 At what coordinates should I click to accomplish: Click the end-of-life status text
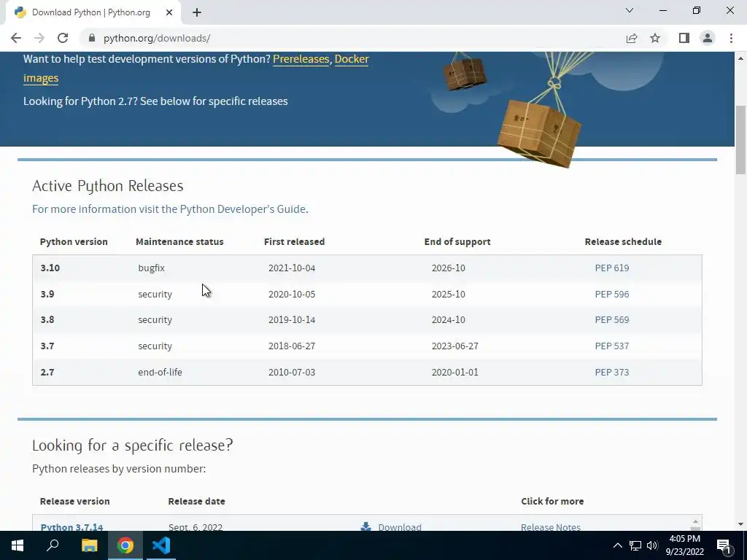click(160, 373)
